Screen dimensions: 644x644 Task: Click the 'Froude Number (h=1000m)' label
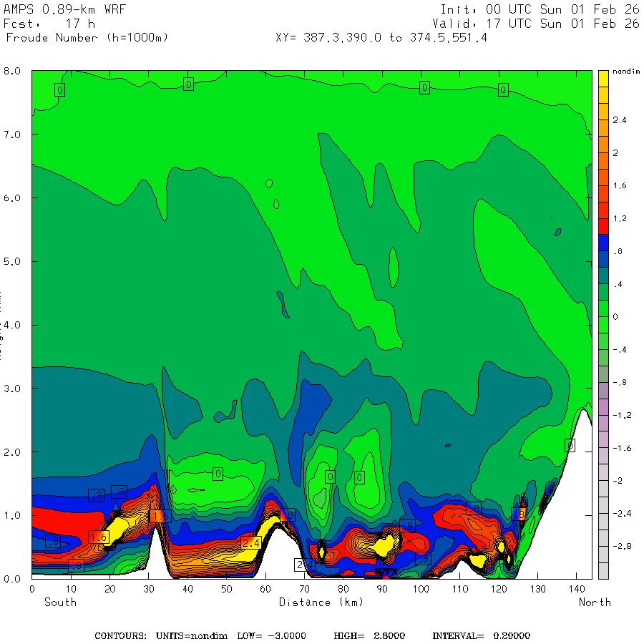(x=87, y=38)
